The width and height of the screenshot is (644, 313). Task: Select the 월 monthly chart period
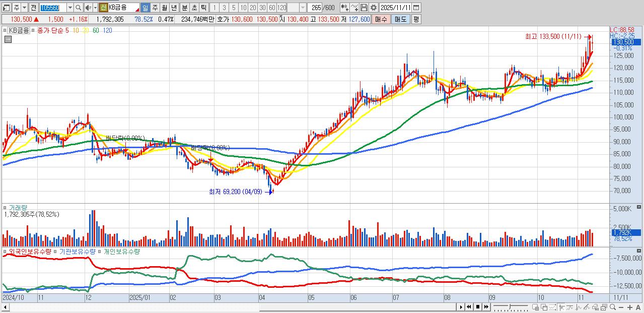click(x=164, y=8)
